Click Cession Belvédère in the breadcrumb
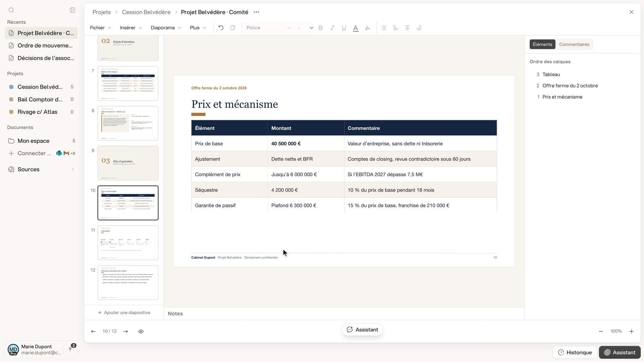Viewport: 644px width, 362px height. (146, 12)
